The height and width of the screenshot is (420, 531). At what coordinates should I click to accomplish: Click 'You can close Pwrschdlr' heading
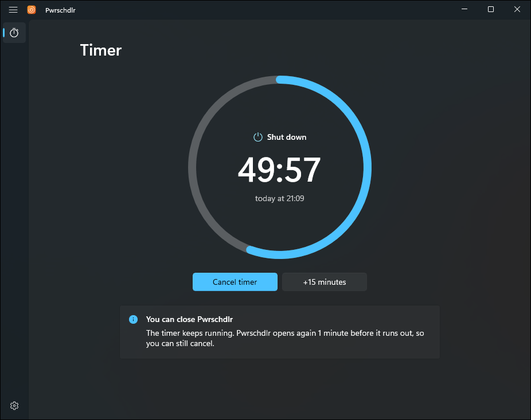tap(189, 319)
